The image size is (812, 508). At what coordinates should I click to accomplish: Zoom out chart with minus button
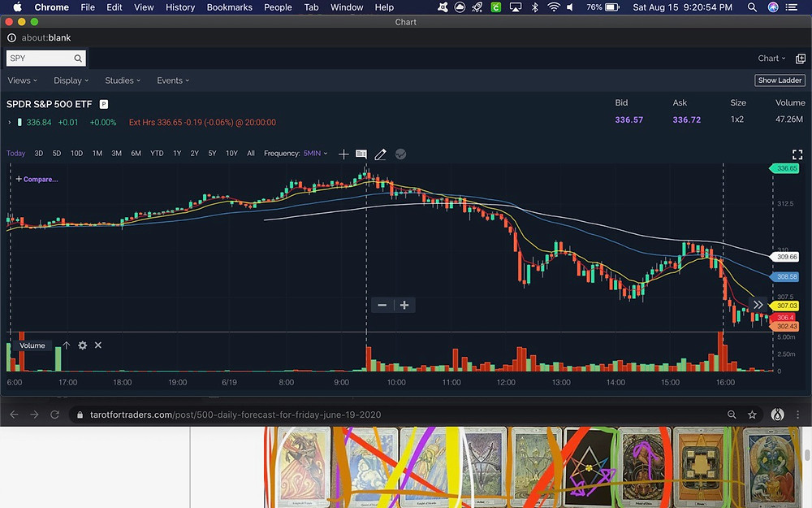382,305
